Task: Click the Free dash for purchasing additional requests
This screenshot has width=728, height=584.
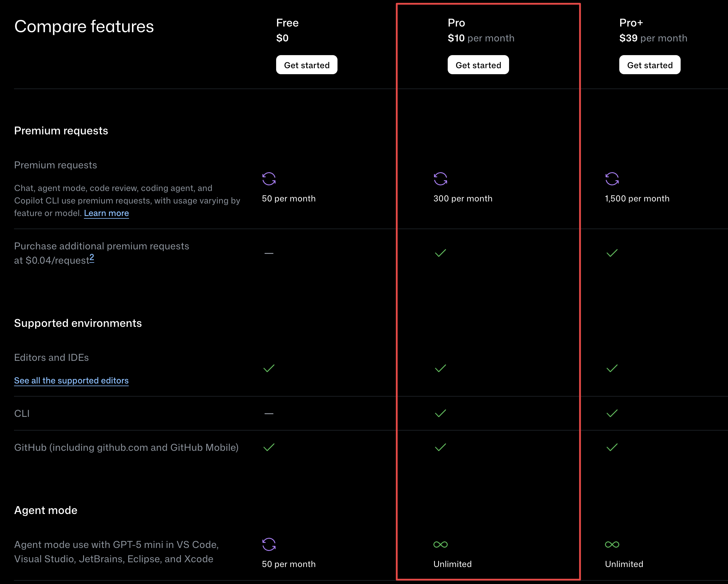Action: [x=269, y=253]
